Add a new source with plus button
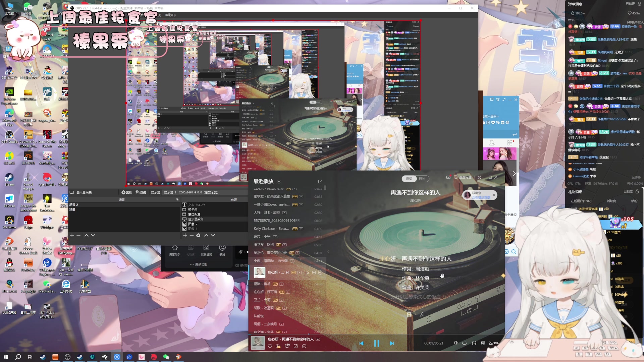The width and height of the screenshot is (644, 362). (x=185, y=235)
